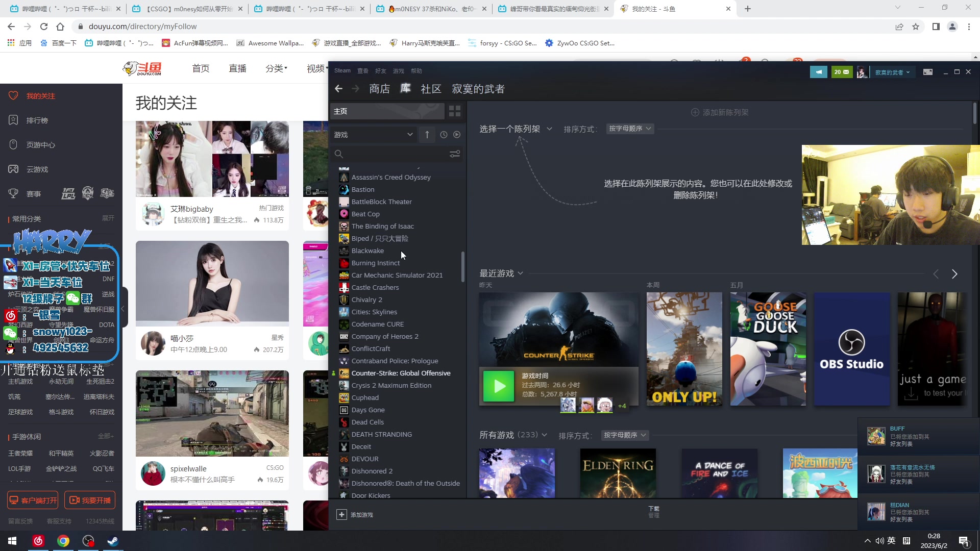Open the 帮助 menu in Steam
This screenshot has height=551, width=980.
416,71
